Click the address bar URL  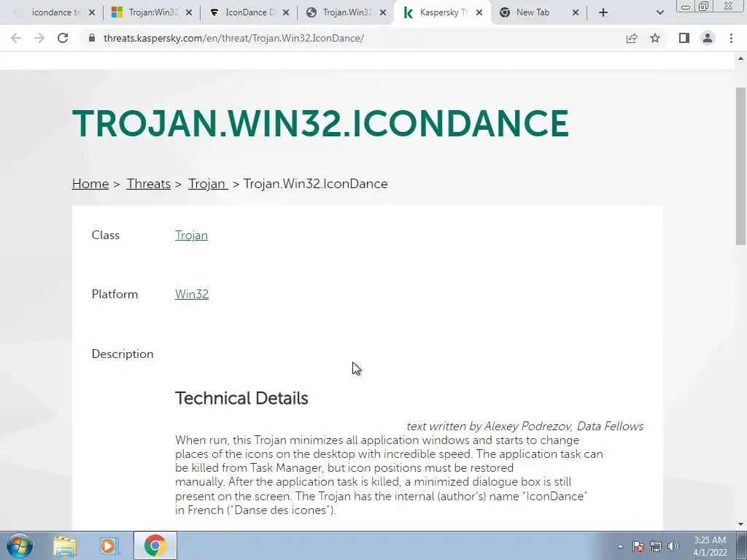[233, 38]
